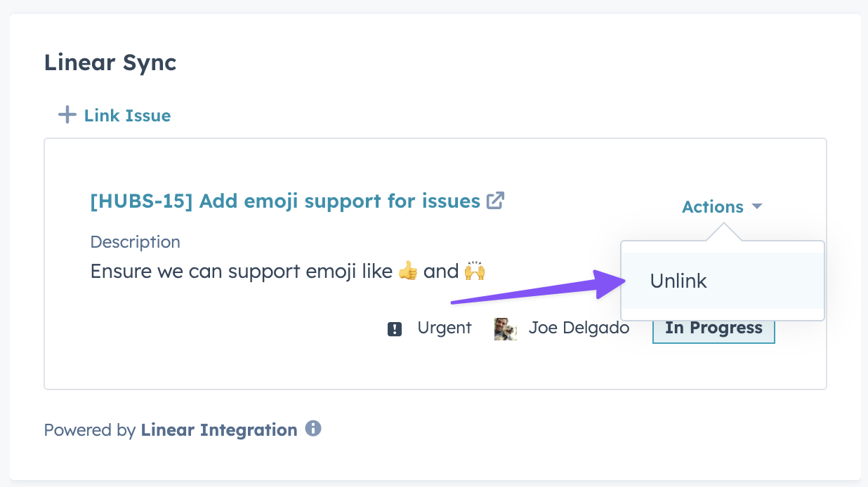
Task: Expand the Actions menu for HUBS-15
Action: tap(713, 206)
